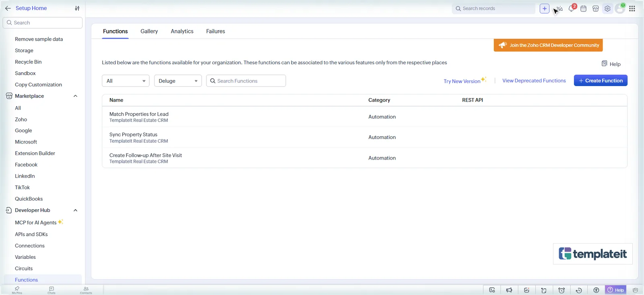The image size is (644, 295).
Task: Open the All category filter dropdown
Action: click(126, 81)
